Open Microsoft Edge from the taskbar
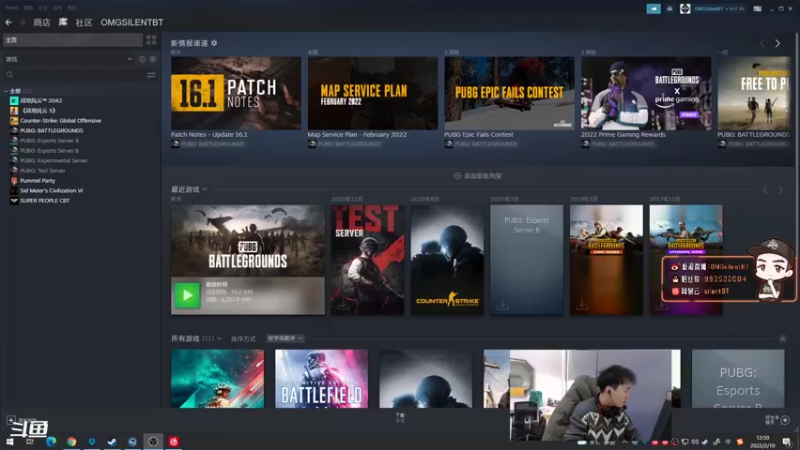The width and height of the screenshot is (800, 450). coord(51,442)
